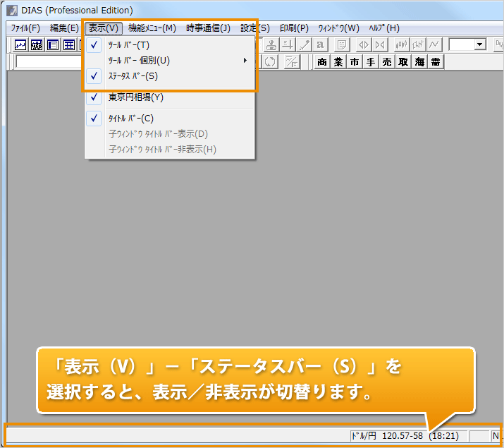Click the 売 toolbar button
The height and width of the screenshot is (448, 504).
point(387,62)
